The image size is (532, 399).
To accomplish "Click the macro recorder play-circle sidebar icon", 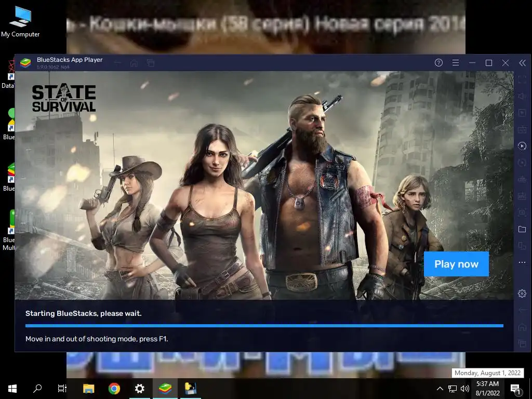I will coord(522,146).
